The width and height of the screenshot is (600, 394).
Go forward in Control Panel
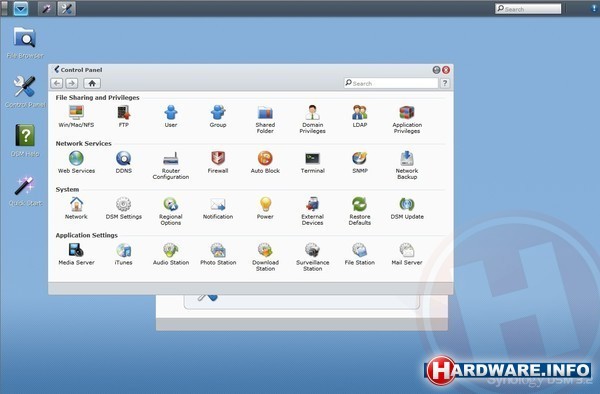(72, 83)
